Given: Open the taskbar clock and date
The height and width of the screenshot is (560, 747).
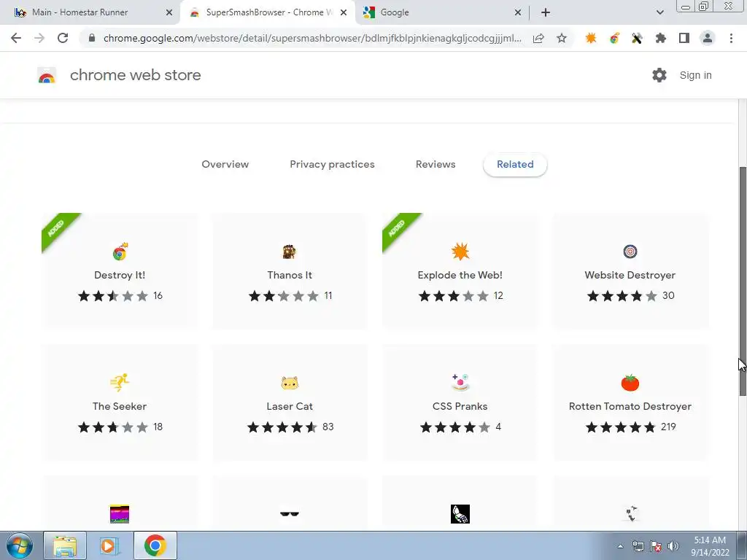Looking at the screenshot, I should pyautogui.click(x=710, y=546).
